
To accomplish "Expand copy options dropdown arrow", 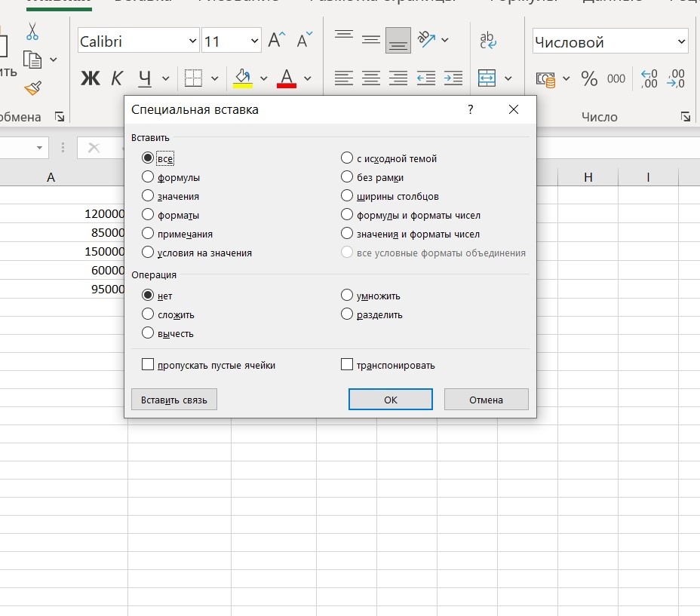I will (53, 60).
